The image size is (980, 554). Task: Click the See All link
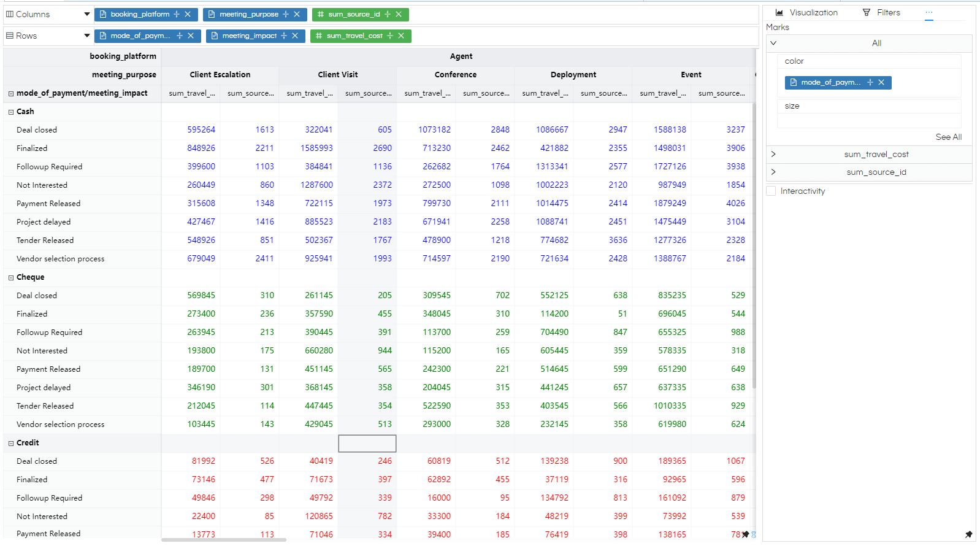coord(948,137)
